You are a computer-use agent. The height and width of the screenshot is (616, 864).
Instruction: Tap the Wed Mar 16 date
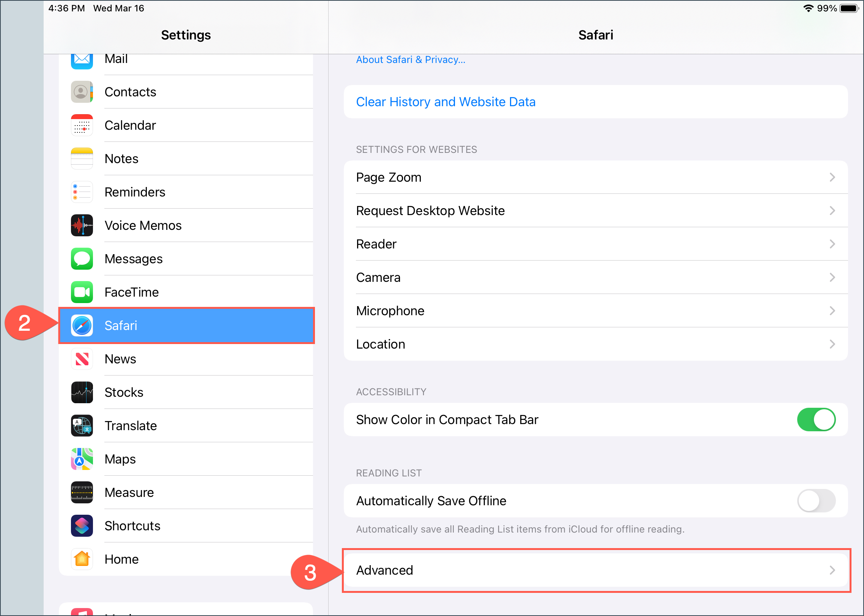pos(119,8)
